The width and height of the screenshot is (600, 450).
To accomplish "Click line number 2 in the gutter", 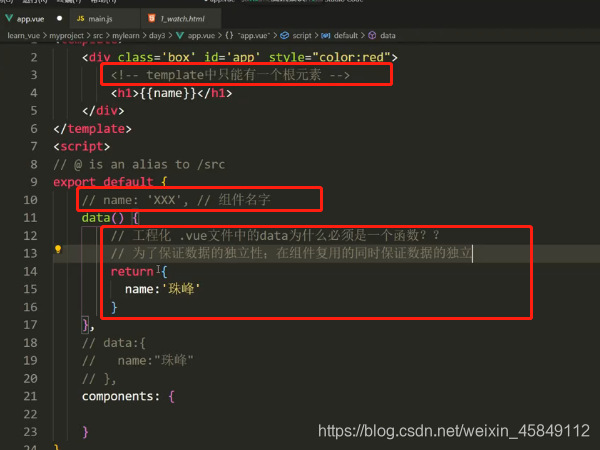I will coord(34,57).
